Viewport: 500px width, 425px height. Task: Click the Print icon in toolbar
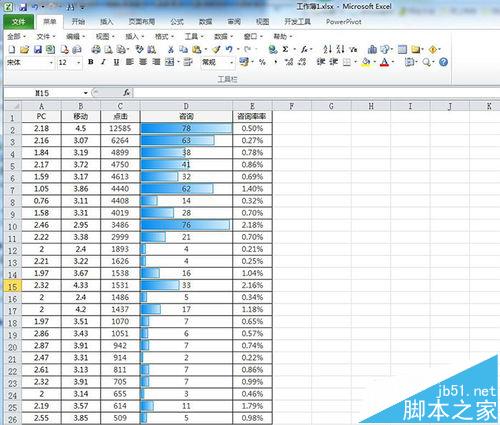tap(96, 50)
